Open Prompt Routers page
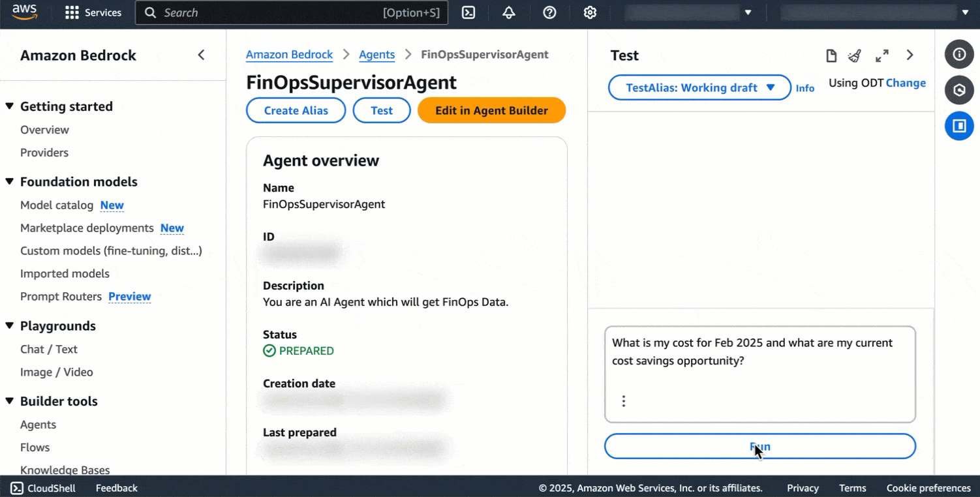This screenshot has width=980, height=497. coord(61,297)
